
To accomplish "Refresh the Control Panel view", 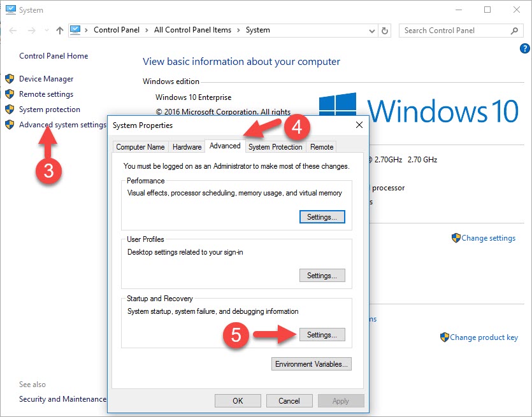I will coord(385,31).
